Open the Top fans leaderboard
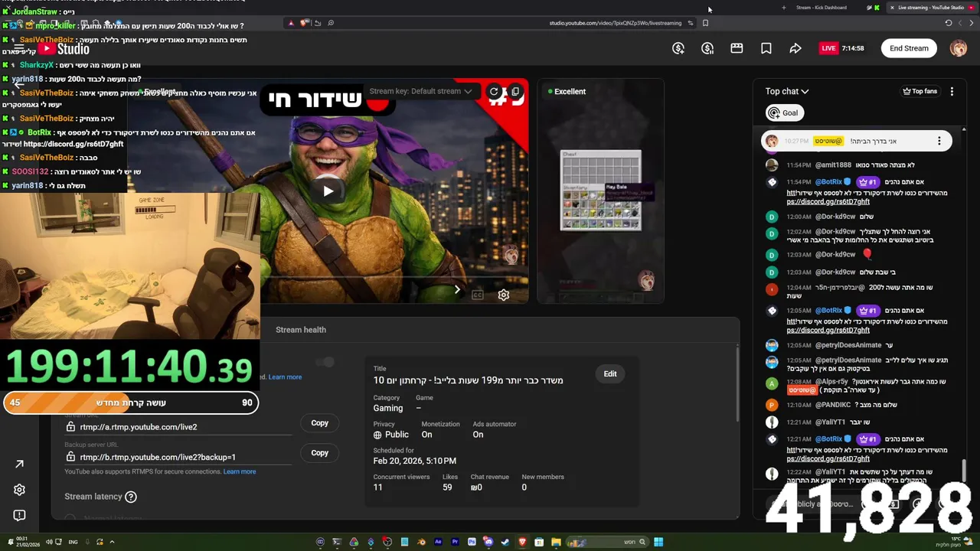The image size is (980, 551). (920, 91)
